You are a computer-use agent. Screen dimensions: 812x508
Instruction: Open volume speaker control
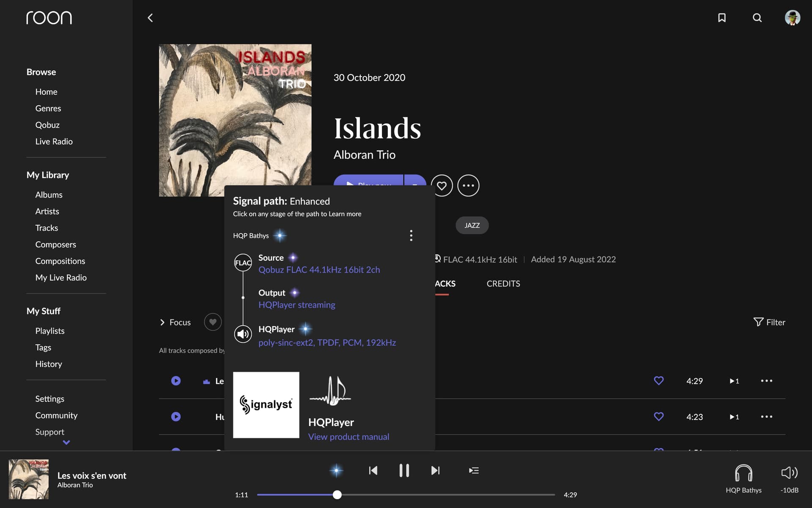(789, 472)
